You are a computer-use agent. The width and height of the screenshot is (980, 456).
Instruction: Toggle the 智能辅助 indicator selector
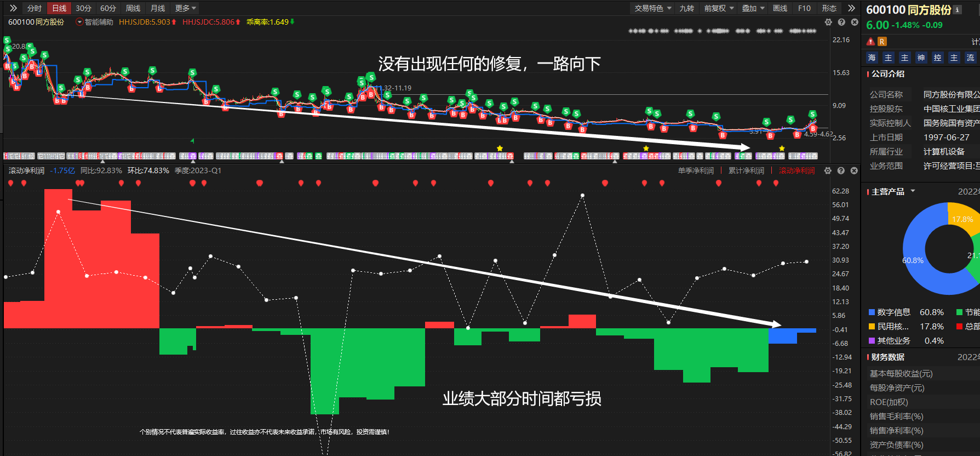click(95, 22)
